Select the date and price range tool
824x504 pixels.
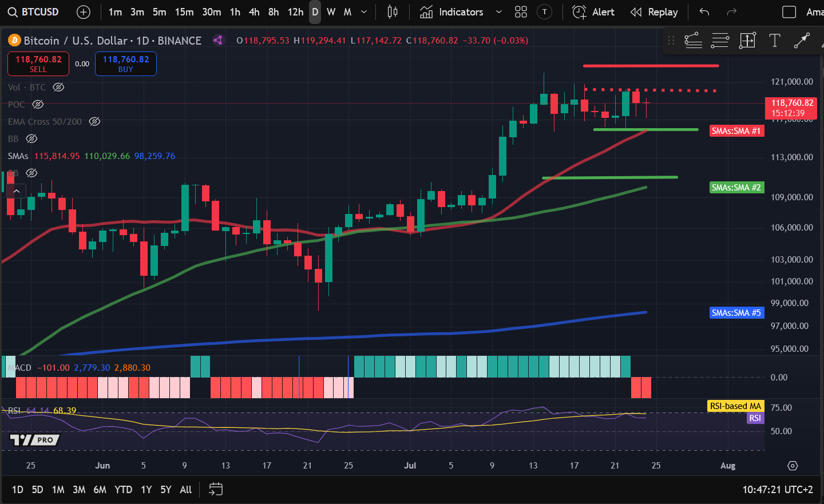tap(747, 41)
